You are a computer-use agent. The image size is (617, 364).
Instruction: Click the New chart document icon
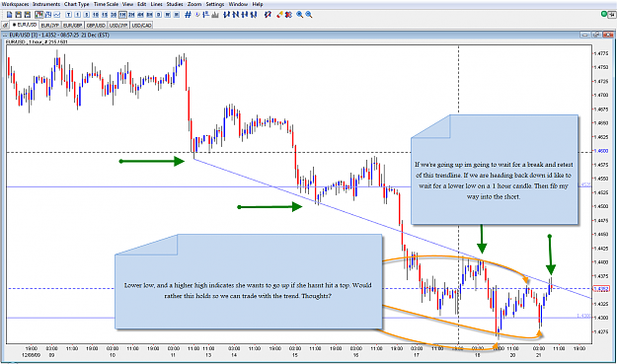(x=9, y=15)
